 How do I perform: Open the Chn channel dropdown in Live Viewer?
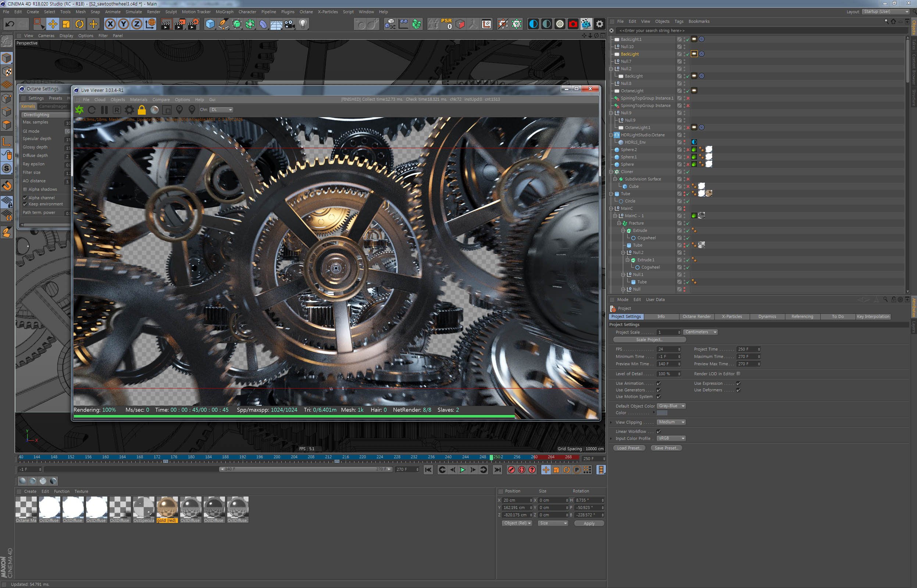pos(221,110)
